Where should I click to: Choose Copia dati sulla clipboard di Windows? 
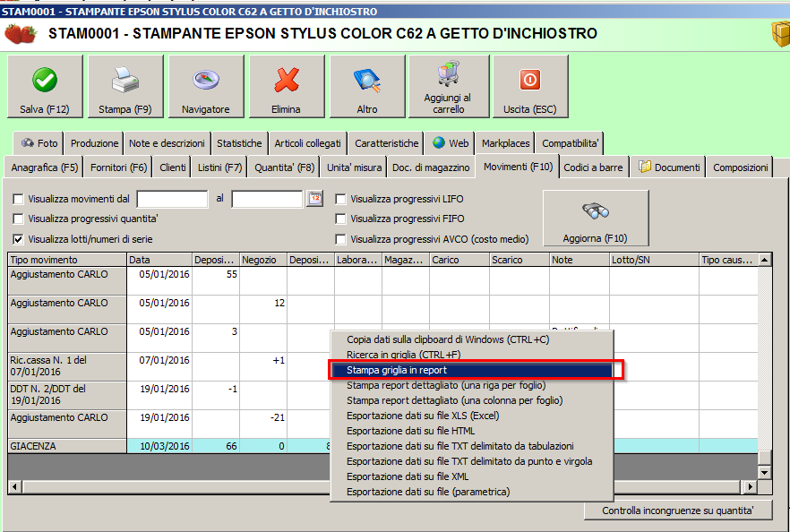point(471,339)
